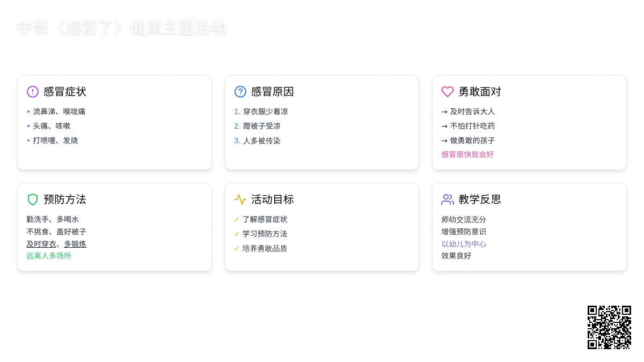The image size is (644, 362).
Task: Click the checkmark next to 培养勇敢品质
Action: [x=237, y=248]
